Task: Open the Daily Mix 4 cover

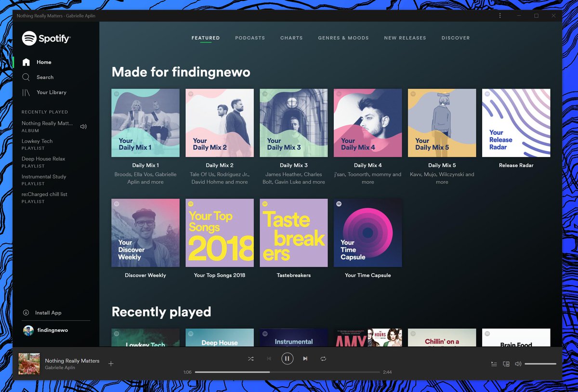Action: [x=368, y=123]
